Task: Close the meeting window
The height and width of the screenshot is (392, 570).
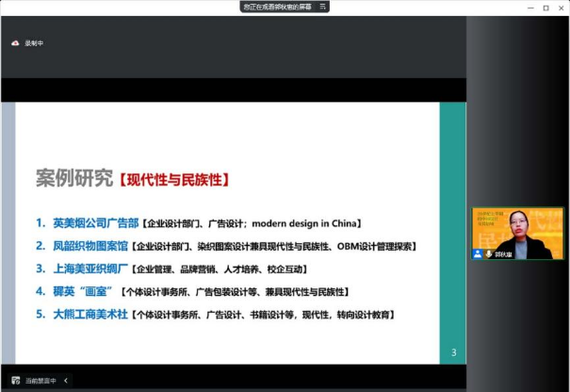Action: pos(561,8)
